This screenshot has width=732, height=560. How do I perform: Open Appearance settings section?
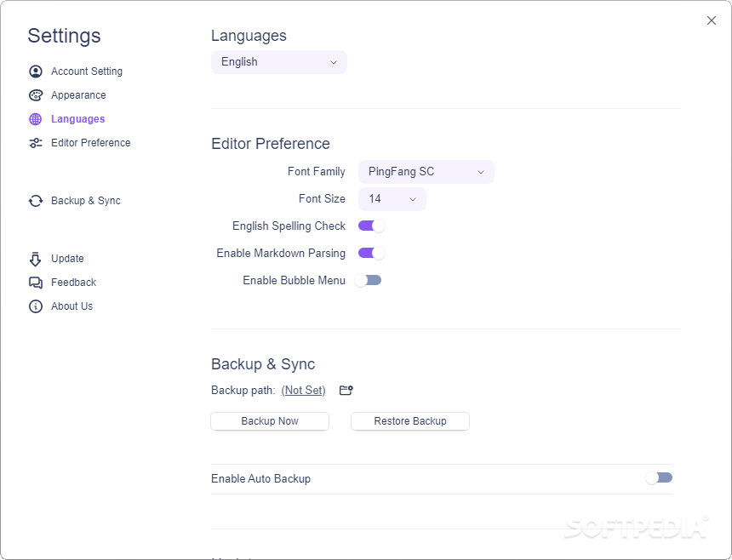pyautogui.click(x=78, y=95)
